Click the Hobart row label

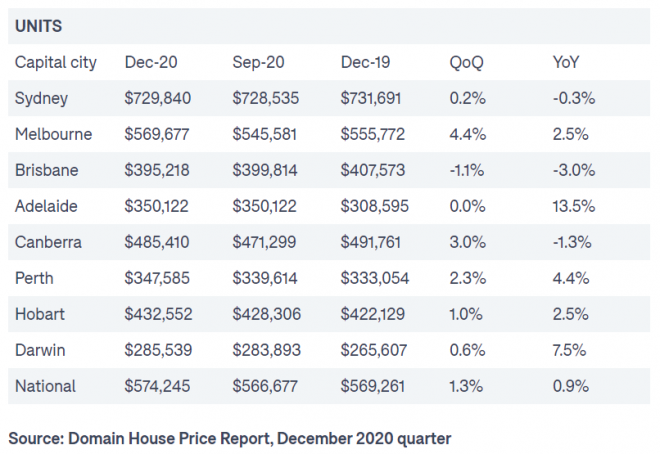41,314
